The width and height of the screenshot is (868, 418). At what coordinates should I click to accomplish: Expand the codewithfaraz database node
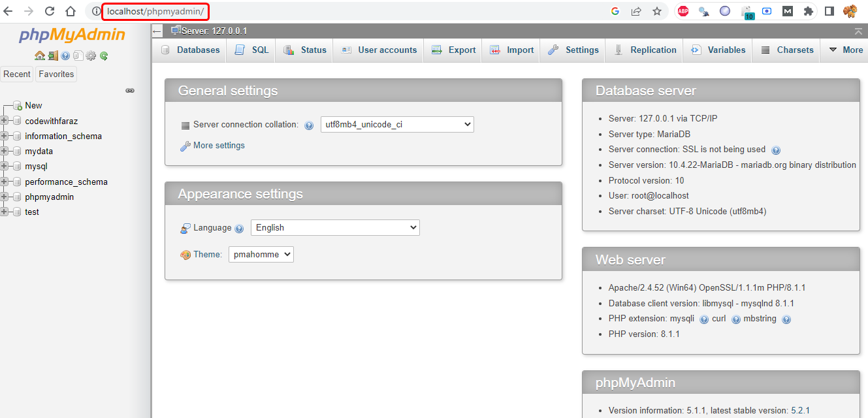(5, 121)
